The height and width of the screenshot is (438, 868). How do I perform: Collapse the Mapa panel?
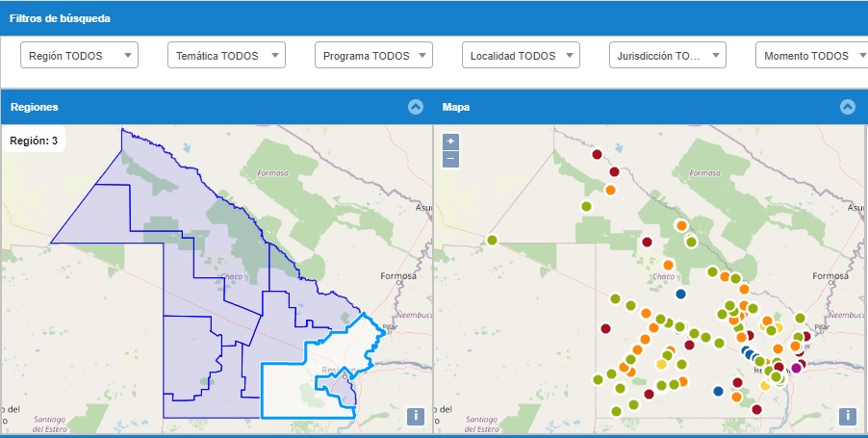tap(848, 107)
